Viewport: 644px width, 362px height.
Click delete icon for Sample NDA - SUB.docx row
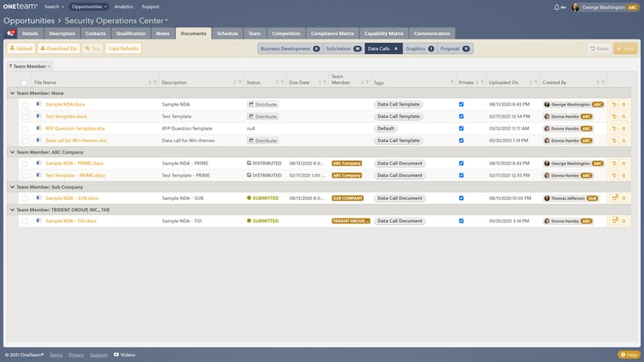coord(624,198)
